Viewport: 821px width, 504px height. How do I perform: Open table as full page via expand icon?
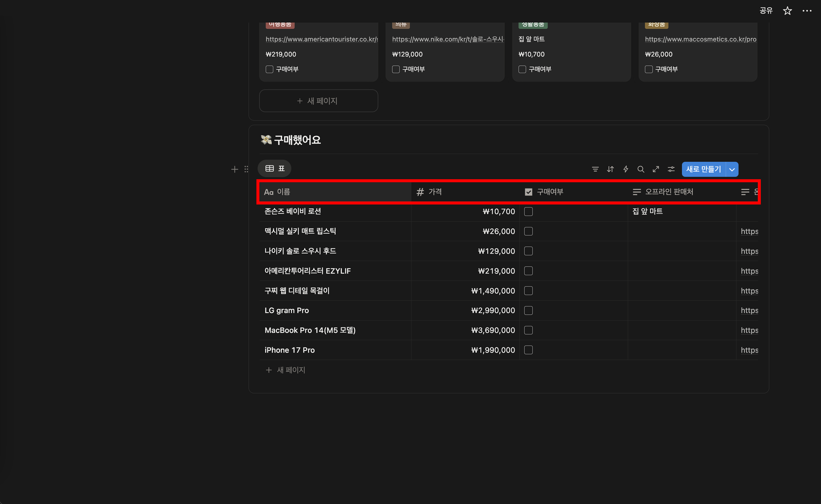pos(656,169)
